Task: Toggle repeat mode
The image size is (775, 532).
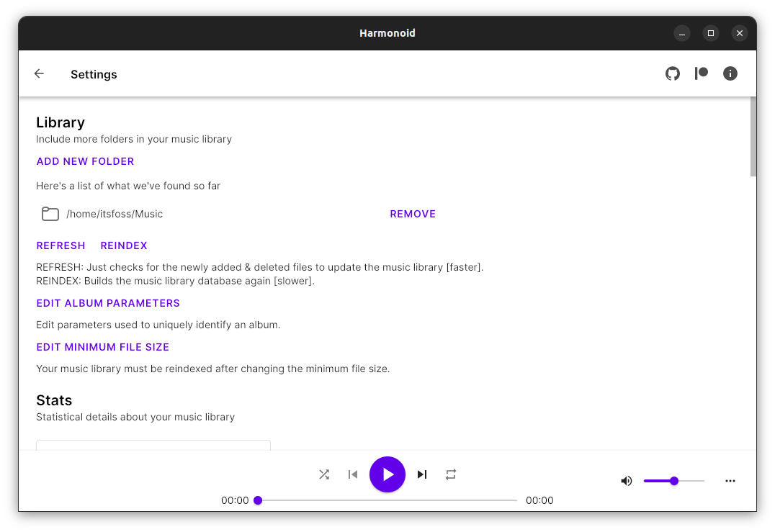Action: click(x=451, y=474)
